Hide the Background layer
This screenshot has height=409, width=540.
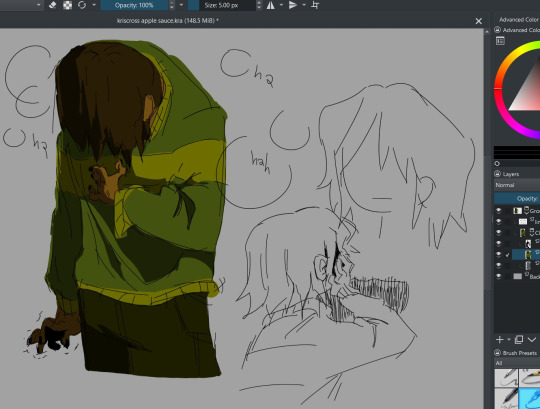click(x=498, y=276)
